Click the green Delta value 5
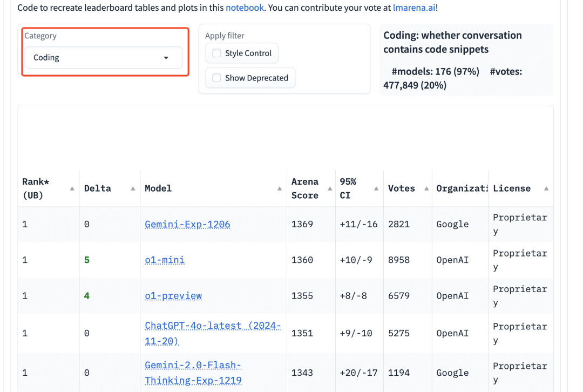The image size is (583, 392). click(86, 260)
